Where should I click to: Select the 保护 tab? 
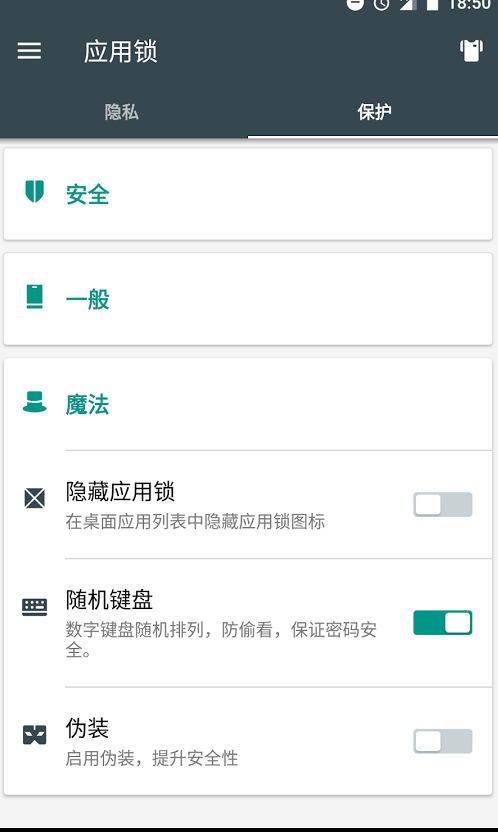coord(374,112)
